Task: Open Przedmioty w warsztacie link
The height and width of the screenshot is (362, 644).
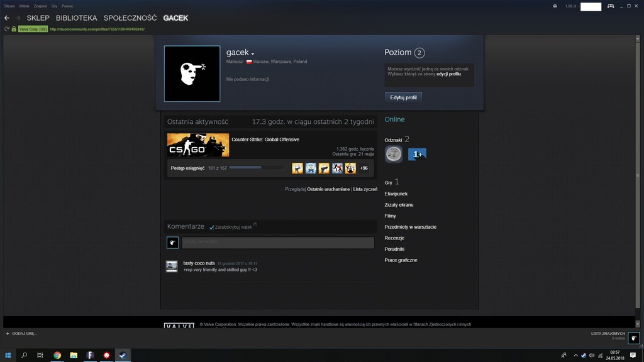Action: 410,227
